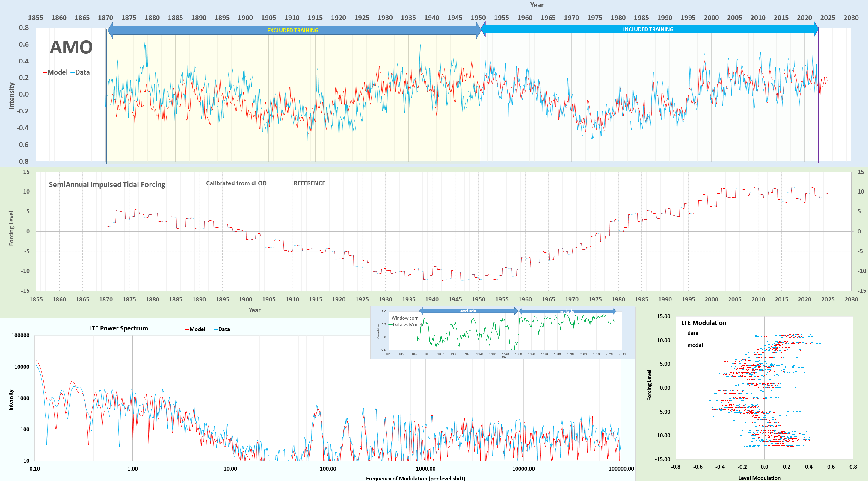Click the 100000.00 tick label on frequency axis

tap(621, 468)
